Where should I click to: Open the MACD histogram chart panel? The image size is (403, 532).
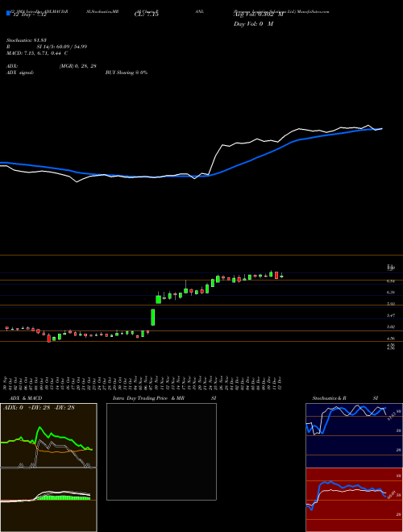click(48, 500)
